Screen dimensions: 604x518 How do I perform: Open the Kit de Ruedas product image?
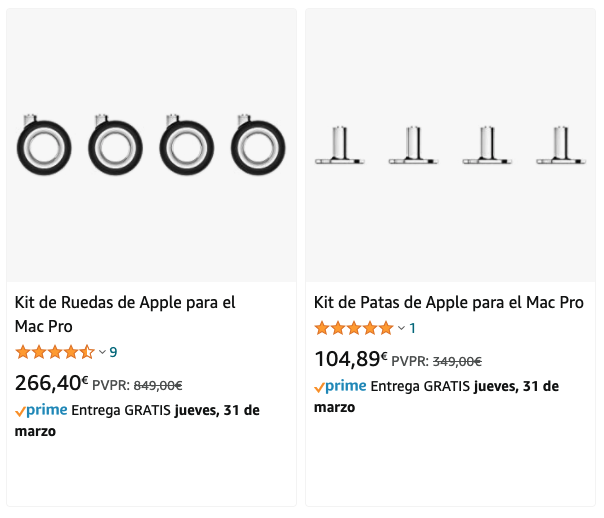(151, 146)
